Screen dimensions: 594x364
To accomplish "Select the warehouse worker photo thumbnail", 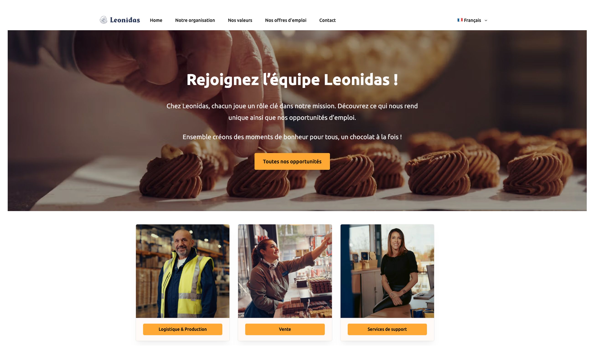I will [x=183, y=271].
